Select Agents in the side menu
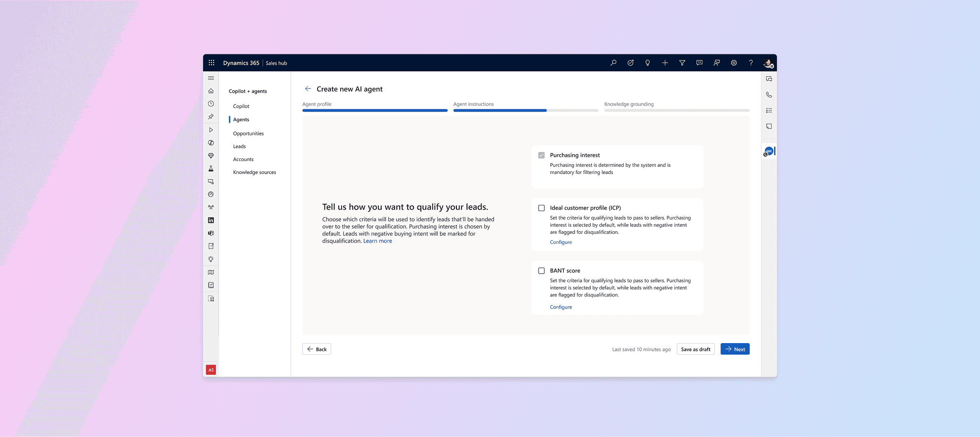This screenshot has height=437, width=980. [241, 119]
